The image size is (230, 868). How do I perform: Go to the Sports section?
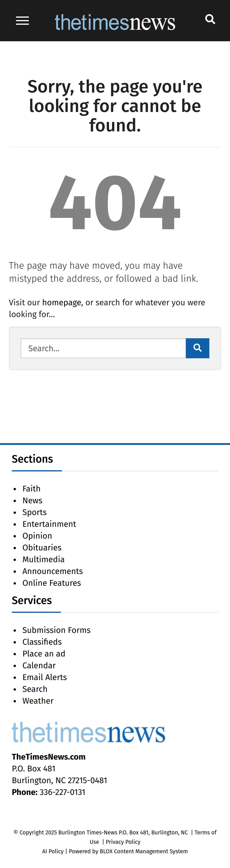(34, 512)
